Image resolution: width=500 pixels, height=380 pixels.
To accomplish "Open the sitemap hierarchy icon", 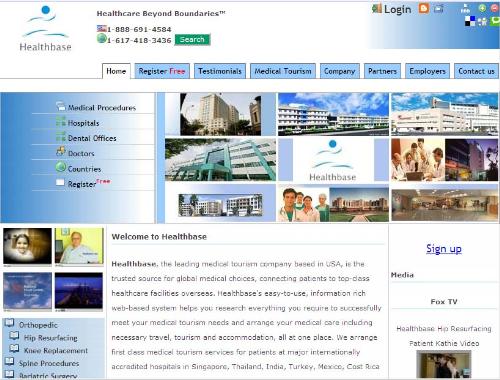I will point(465,8).
